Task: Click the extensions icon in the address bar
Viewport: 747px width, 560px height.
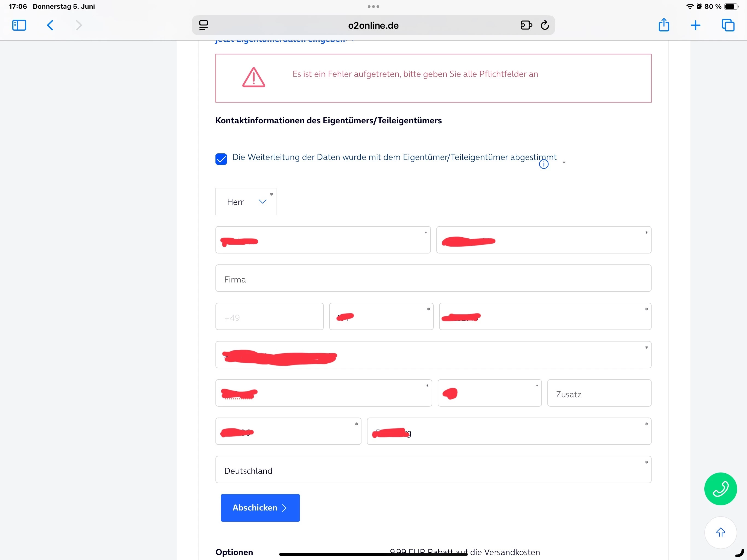Action: point(526,25)
